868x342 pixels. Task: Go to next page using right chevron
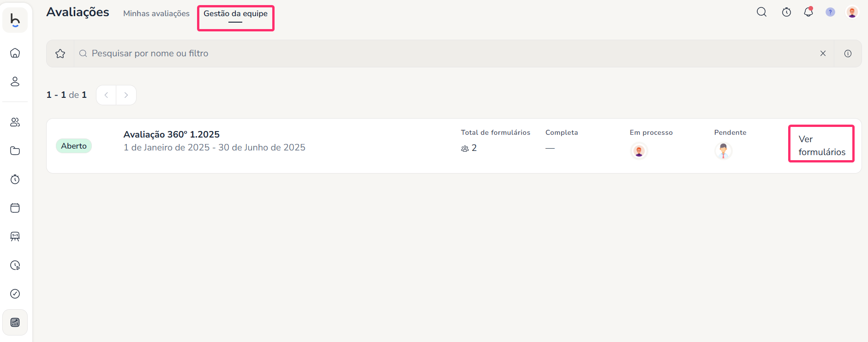(126, 95)
